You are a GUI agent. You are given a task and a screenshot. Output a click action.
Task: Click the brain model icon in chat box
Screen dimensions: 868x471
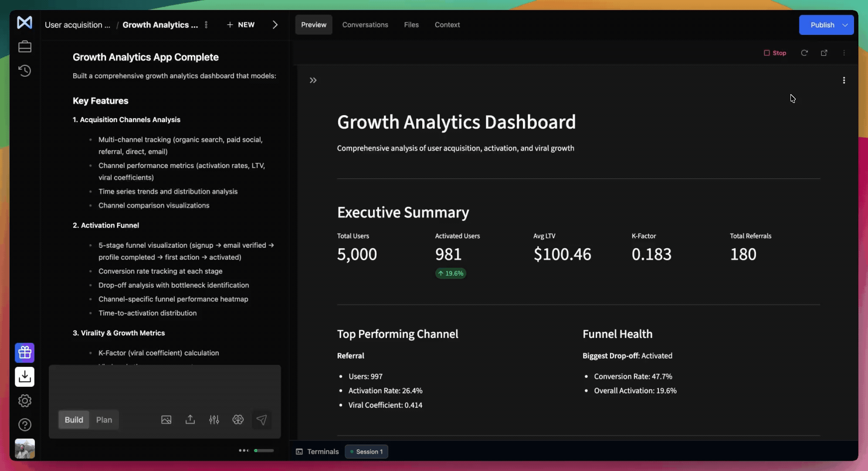pos(238,420)
